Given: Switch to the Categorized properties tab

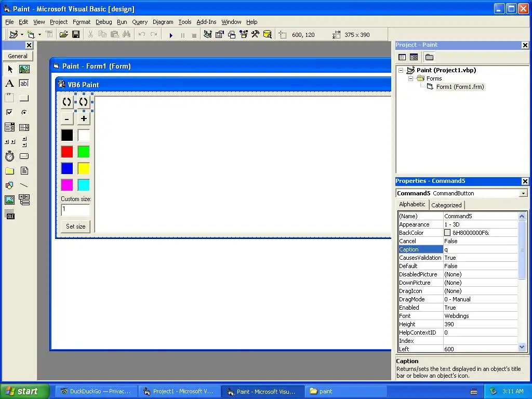Looking at the screenshot, I should pyautogui.click(x=446, y=205).
